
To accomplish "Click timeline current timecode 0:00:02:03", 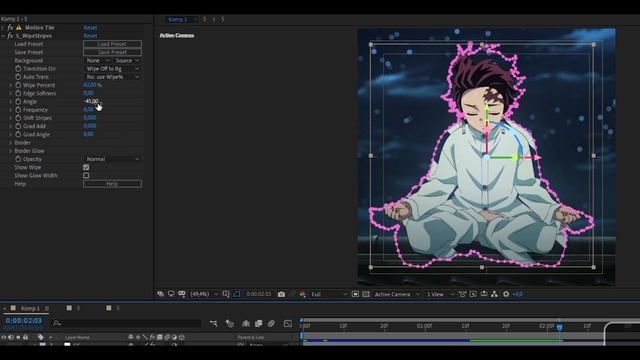I will pos(24,320).
